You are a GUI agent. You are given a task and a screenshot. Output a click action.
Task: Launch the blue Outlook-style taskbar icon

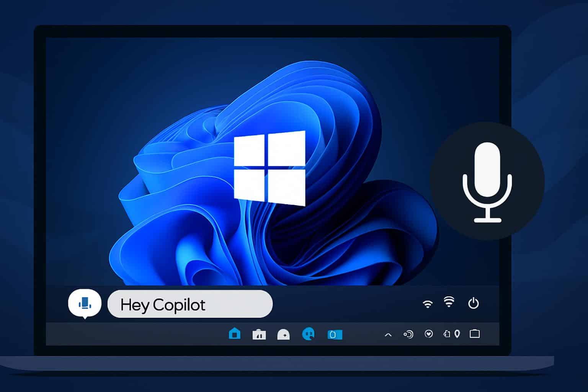pos(335,335)
